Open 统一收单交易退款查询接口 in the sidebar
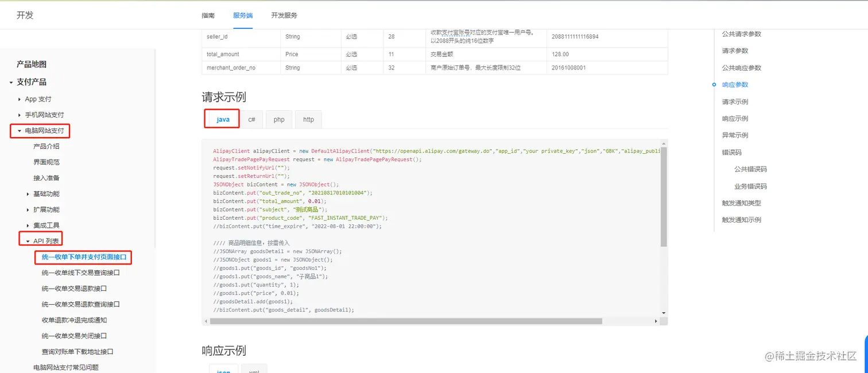Viewport: 868px width, 373px height. (81, 304)
